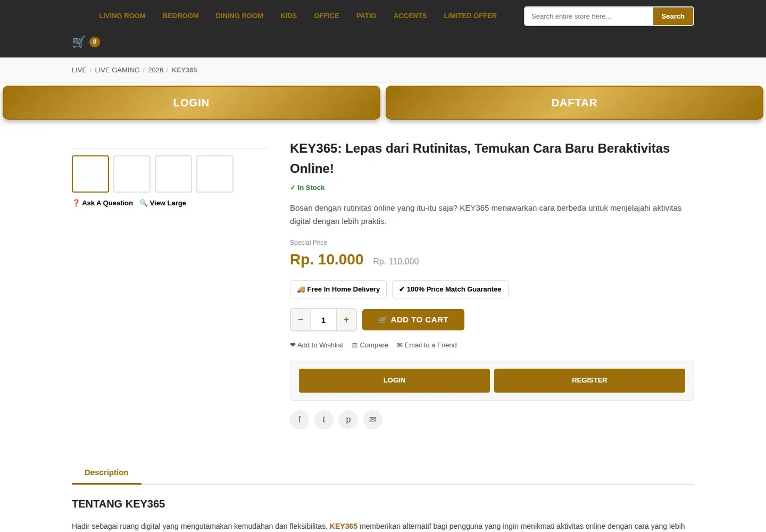This screenshot has height=532, width=766.
Task: Open the shopping cart icon
Action: pyautogui.click(x=79, y=41)
